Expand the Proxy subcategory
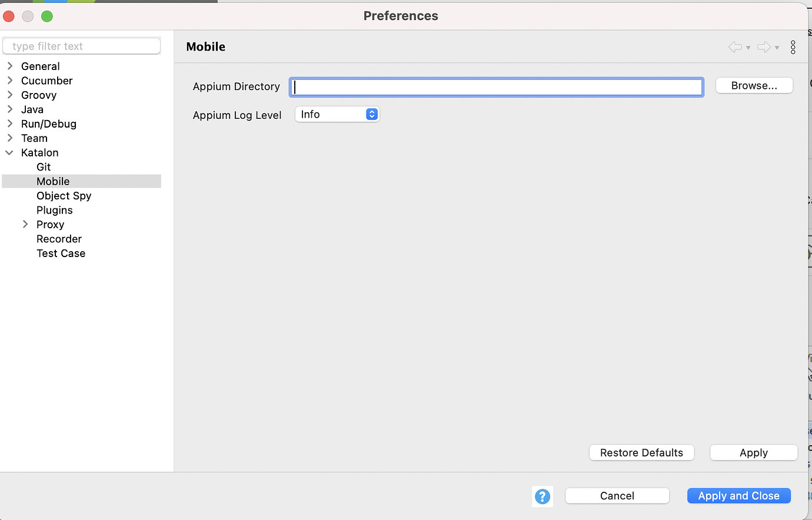This screenshot has width=812, height=520. [x=25, y=224]
